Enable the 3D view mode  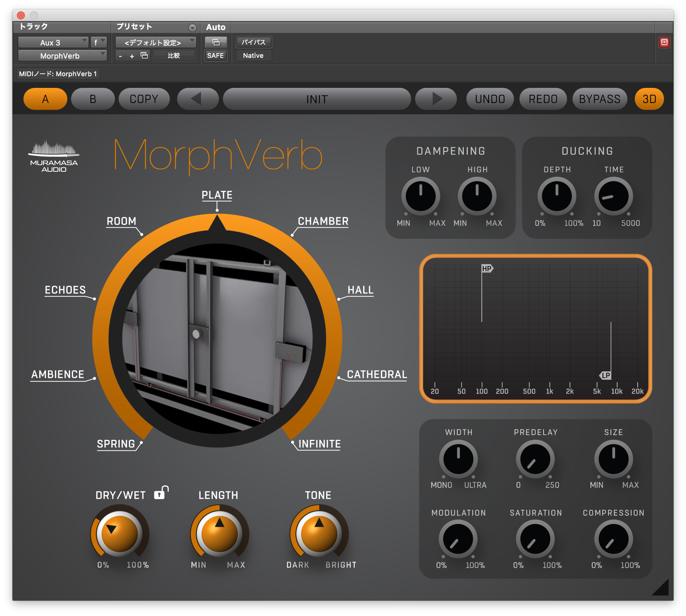649,99
